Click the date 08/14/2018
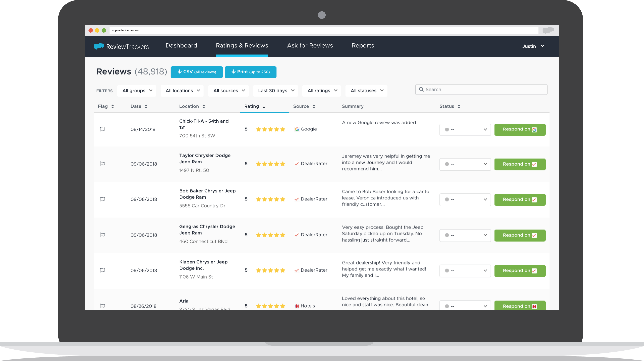 point(143,130)
